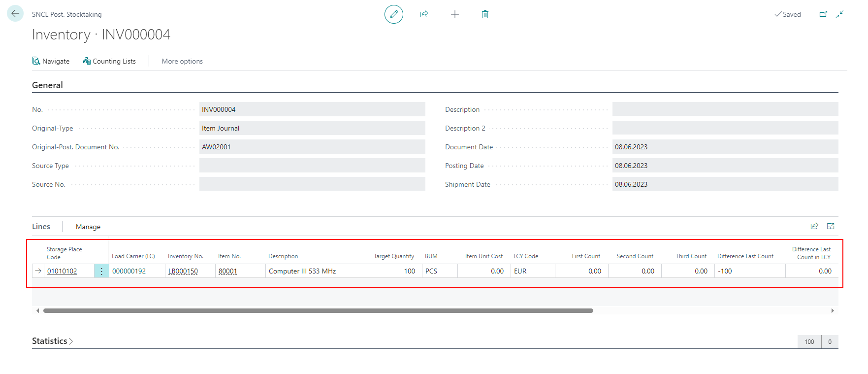Viewport: 868px width, 374px height.
Task: Click the collapse page icon at top right
Action: [x=839, y=14]
